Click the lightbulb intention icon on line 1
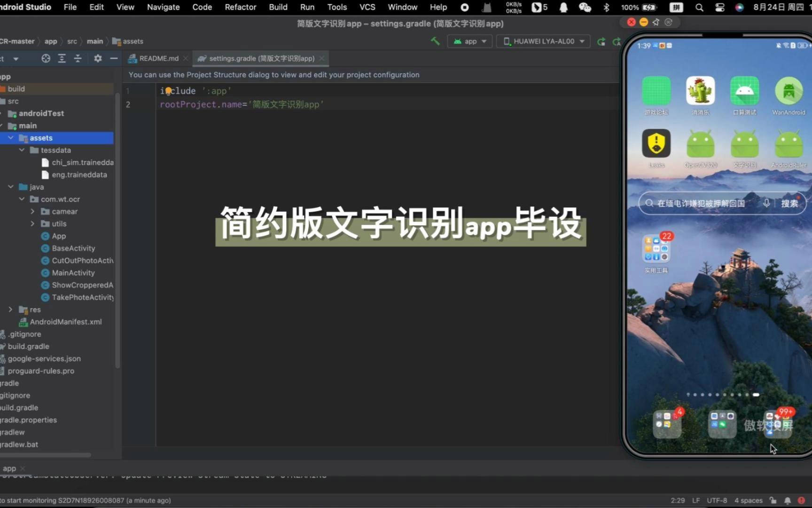 [x=168, y=91]
